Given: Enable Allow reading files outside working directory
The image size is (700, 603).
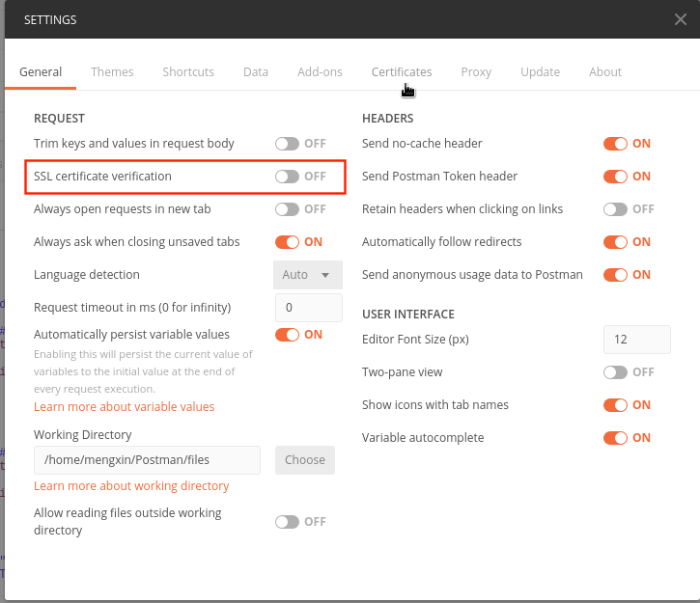Looking at the screenshot, I should click(x=287, y=522).
